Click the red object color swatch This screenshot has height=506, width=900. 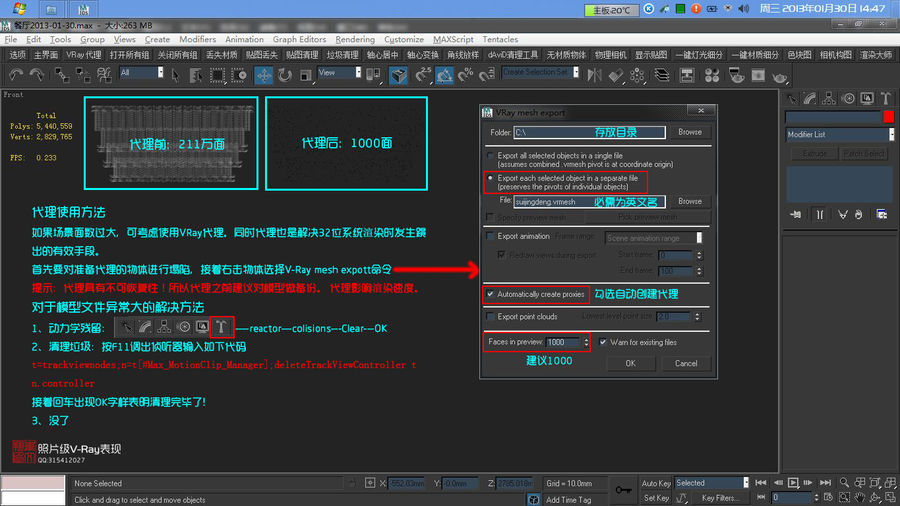889,117
